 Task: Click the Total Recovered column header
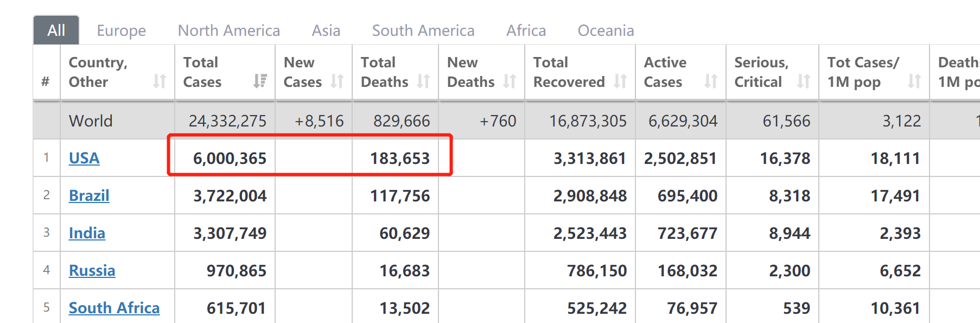[x=580, y=72]
